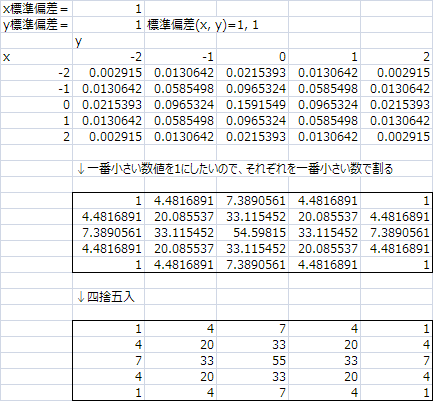This screenshot has width=433, height=401.
Task: Click 7 in top row of rounded table
Action: coord(252,329)
